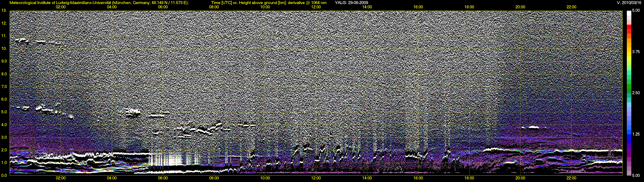This screenshot has height=182, width=644.
Task: Click '02:00' on the bottom time axis
Action: click(61, 178)
